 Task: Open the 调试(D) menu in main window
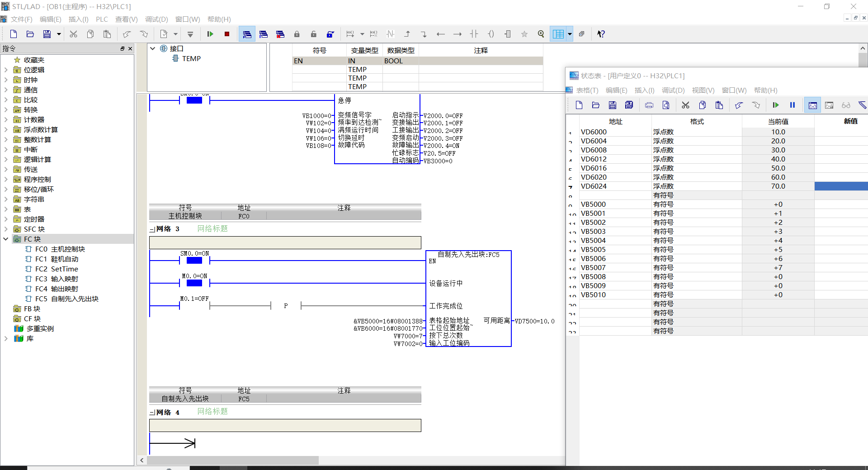(x=156, y=19)
